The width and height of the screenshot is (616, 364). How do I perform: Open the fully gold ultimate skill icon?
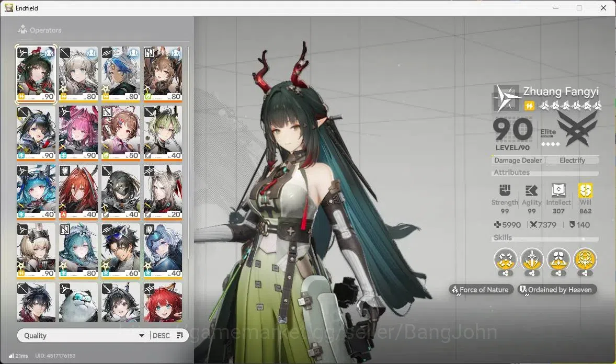tap(585, 259)
